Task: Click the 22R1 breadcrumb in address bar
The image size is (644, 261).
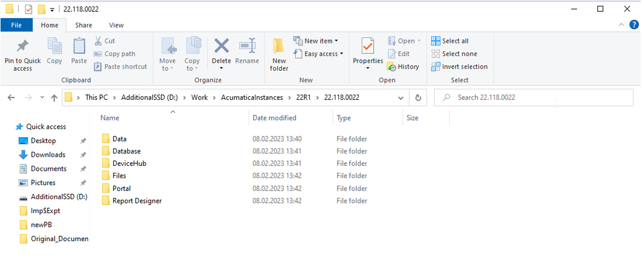Action: click(303, 97)
